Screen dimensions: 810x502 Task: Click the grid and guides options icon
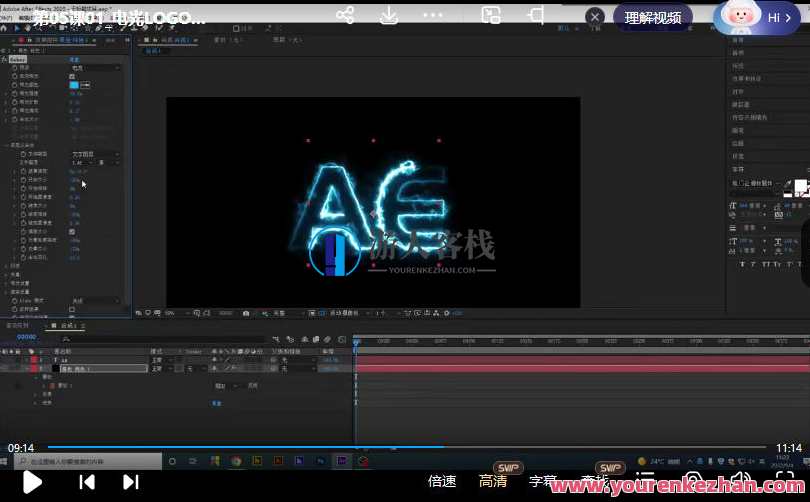[197, 313]
